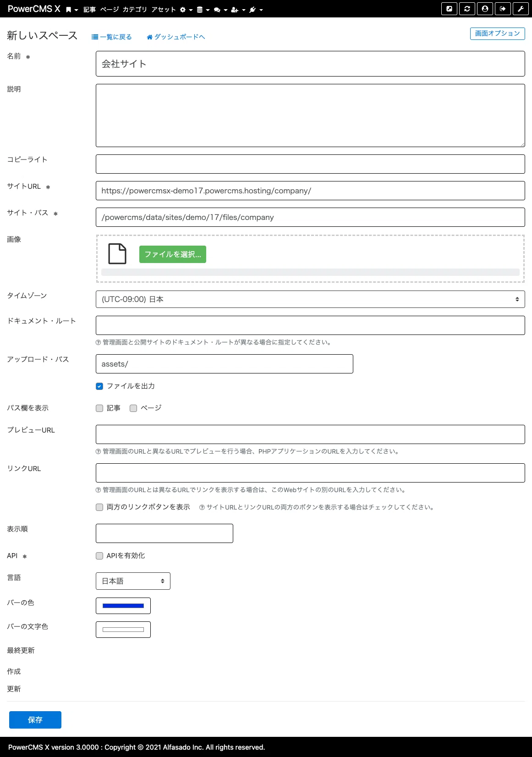Screen dimensions: 532x757
Task: Open the database stack dropdown menu
Action: pos(203,10)
